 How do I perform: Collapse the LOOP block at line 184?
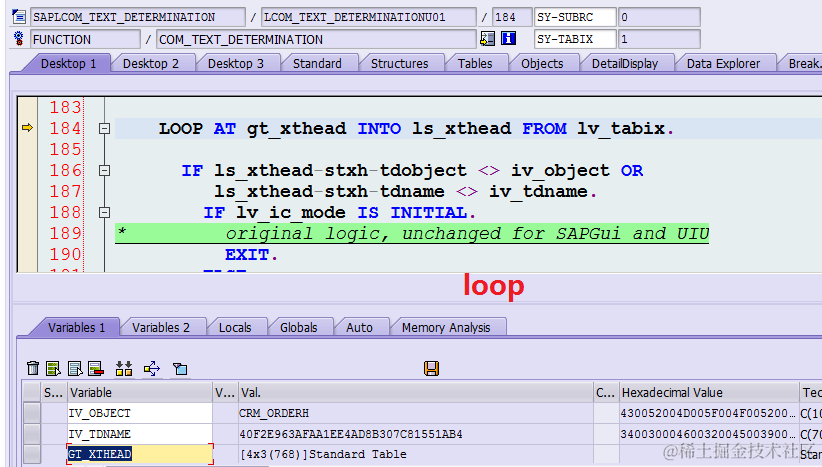104,128
